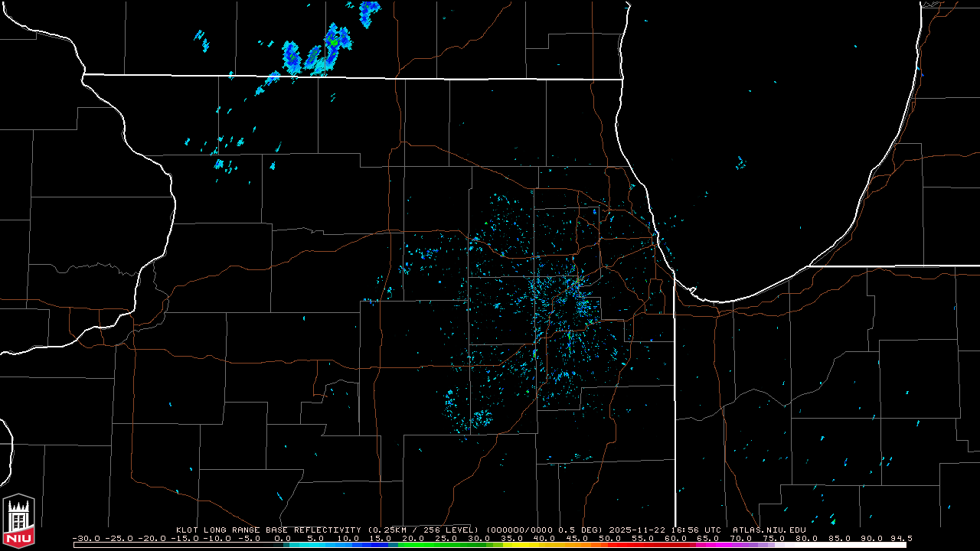Click the KLOT Long Range Base Reflectivity title
The height and width of the screenshot is (551, 980).
click(269, 530)
